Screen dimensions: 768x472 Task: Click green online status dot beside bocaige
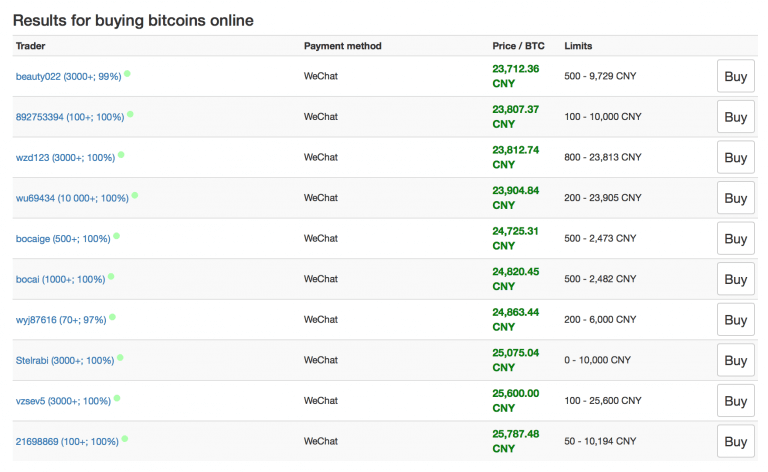pyautogui.click(x=117, y=236)
